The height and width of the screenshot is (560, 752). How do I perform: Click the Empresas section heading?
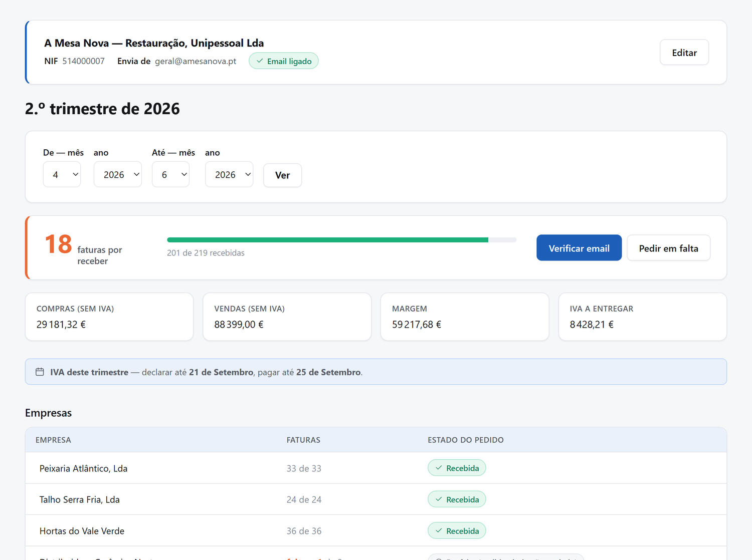click(x=48, y=413)
